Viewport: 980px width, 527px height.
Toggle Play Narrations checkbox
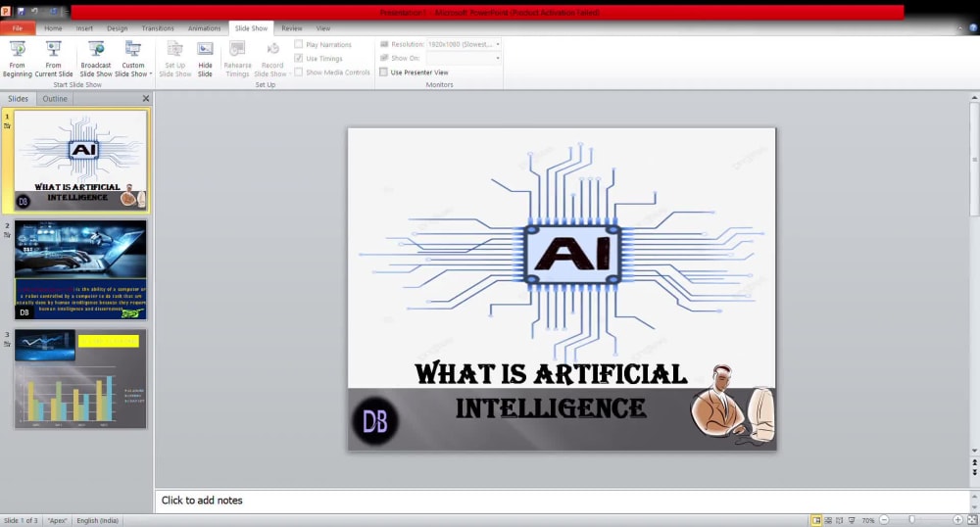(x=299, y=44)
